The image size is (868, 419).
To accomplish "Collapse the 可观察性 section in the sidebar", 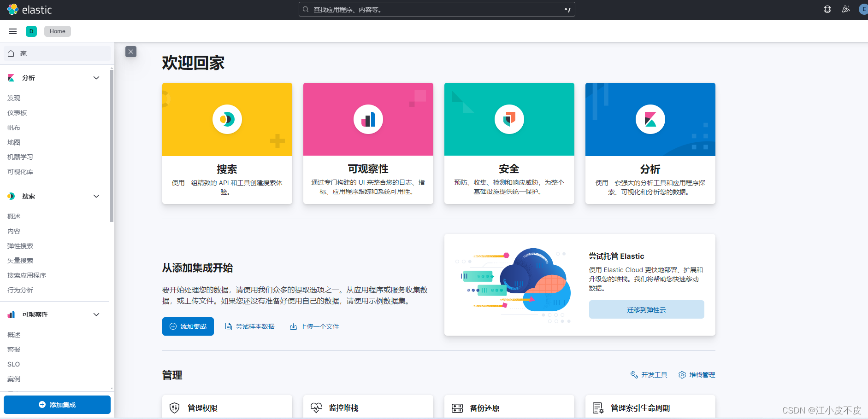I will (96, 314).
